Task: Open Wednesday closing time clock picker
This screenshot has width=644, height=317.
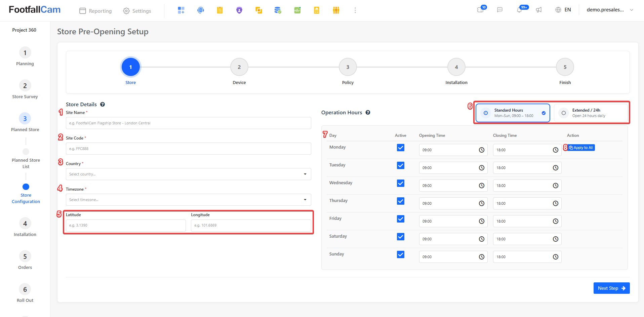Action: [x=556, y=186]
